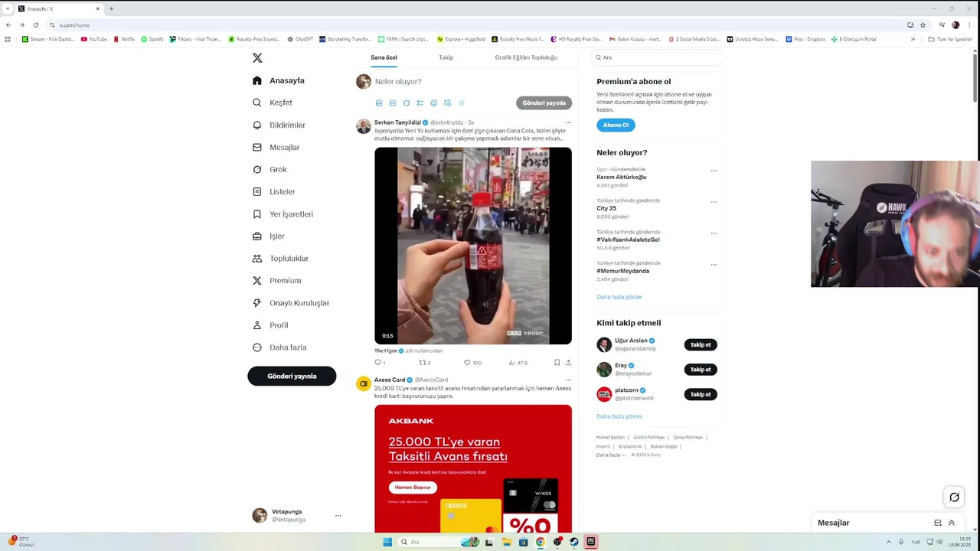Open emoji picker in composer

[x=434, y=103]
